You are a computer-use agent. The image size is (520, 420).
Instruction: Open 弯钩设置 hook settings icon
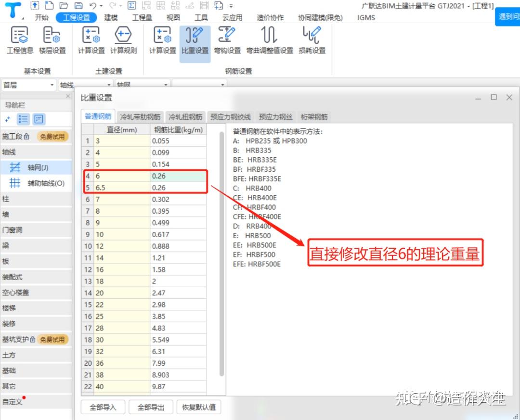[x=227, y=40]
